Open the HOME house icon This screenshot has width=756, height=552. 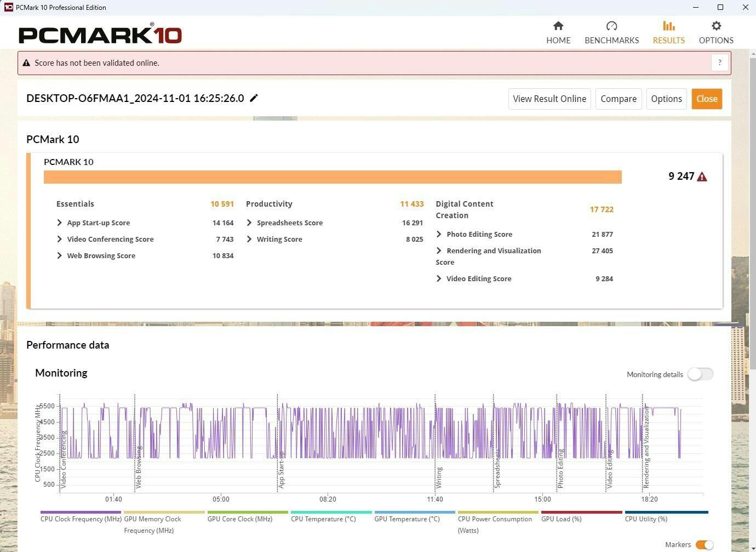558,26
